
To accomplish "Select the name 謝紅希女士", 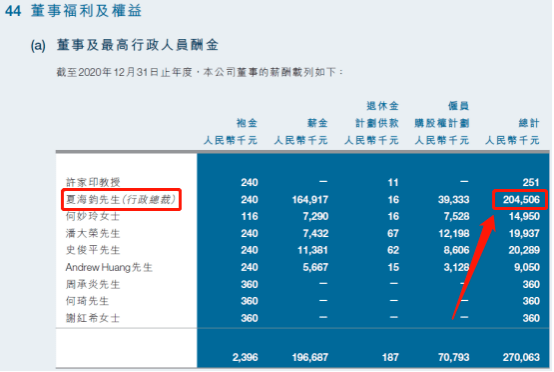I will 93,318.
